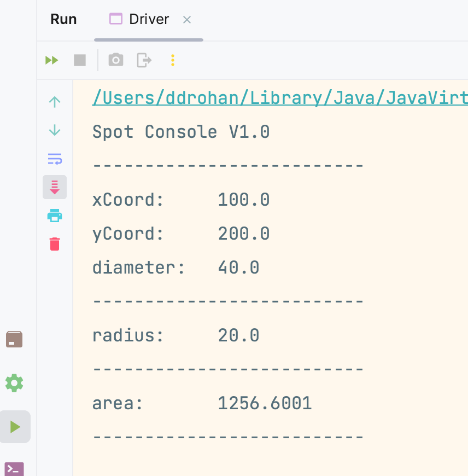The image size is (468, 476).
Task: Click the green Rerun Driver icon
Action: 52,60
